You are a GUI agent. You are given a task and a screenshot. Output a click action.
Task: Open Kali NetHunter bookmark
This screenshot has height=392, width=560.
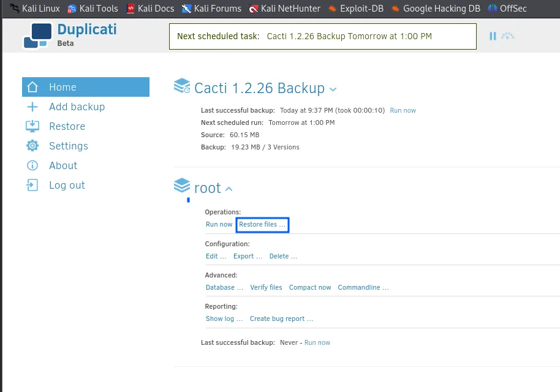click(x=285, y=8)
